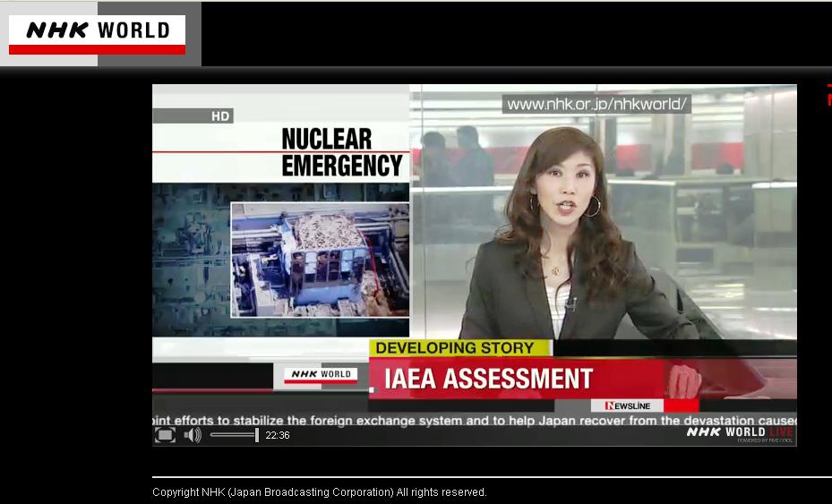Click the HD badge on the video
Screen dimensions: 832x504
click(x=220, y=115)
